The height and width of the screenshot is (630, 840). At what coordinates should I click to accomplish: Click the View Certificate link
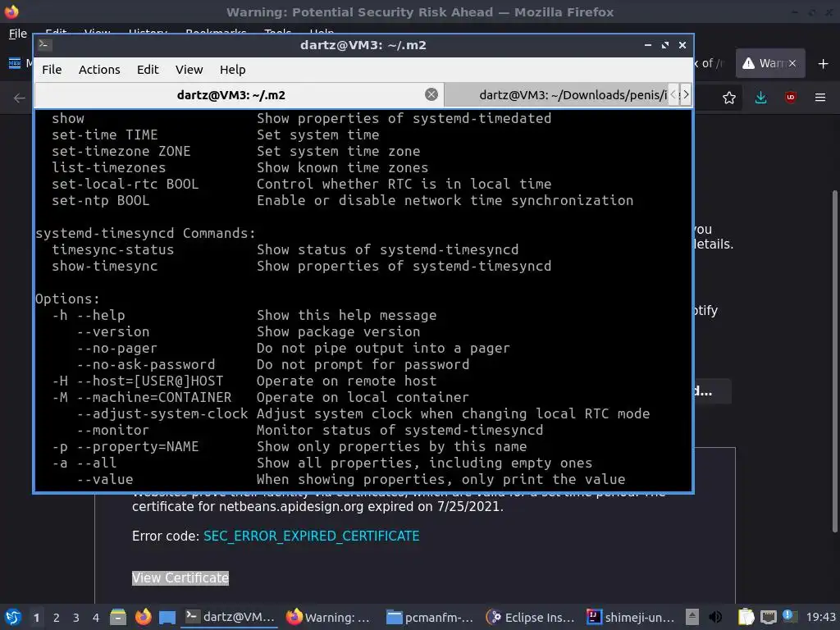pyautogui.click(x=180, y=577)
